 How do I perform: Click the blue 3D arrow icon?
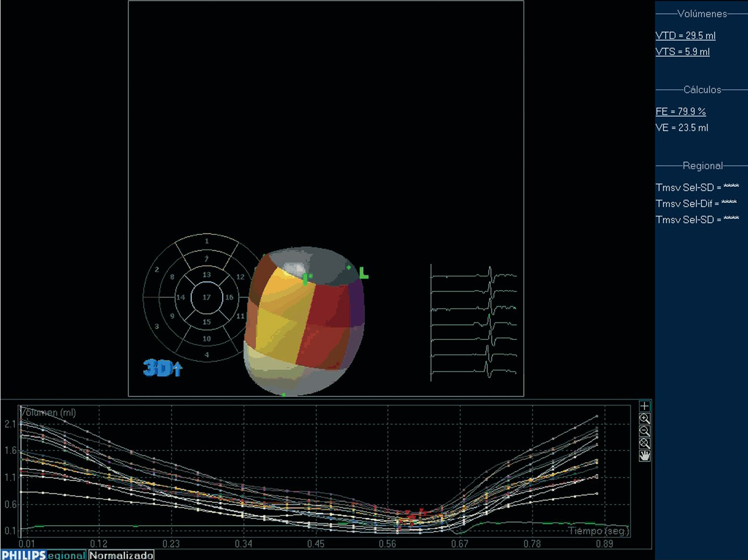tap(162, 368)
